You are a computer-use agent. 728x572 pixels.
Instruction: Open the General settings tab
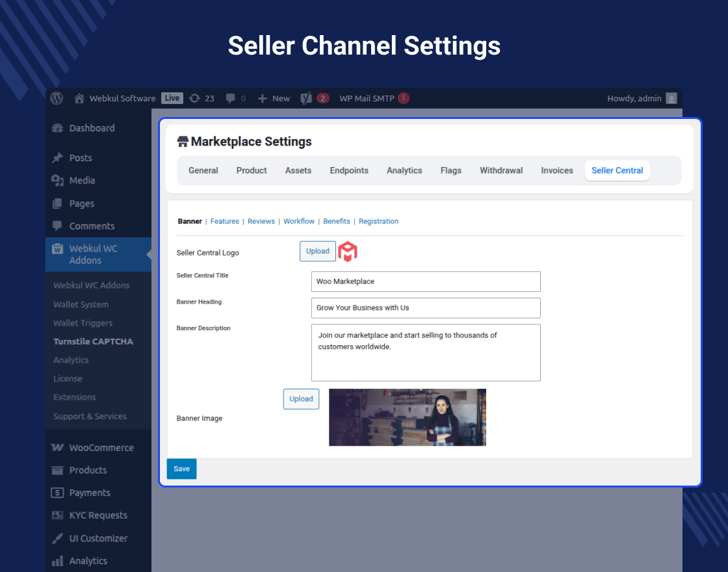pyautogui.click(x=203, y=170)
